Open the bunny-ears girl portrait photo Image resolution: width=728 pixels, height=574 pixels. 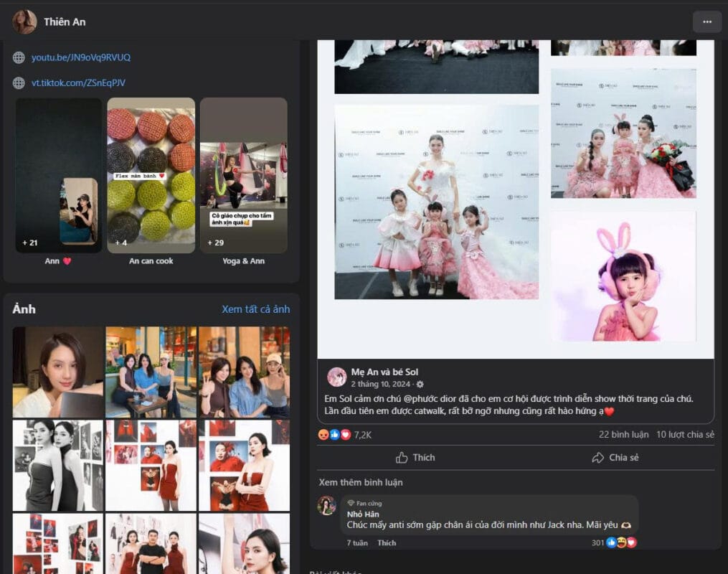[x=623, y=276]
